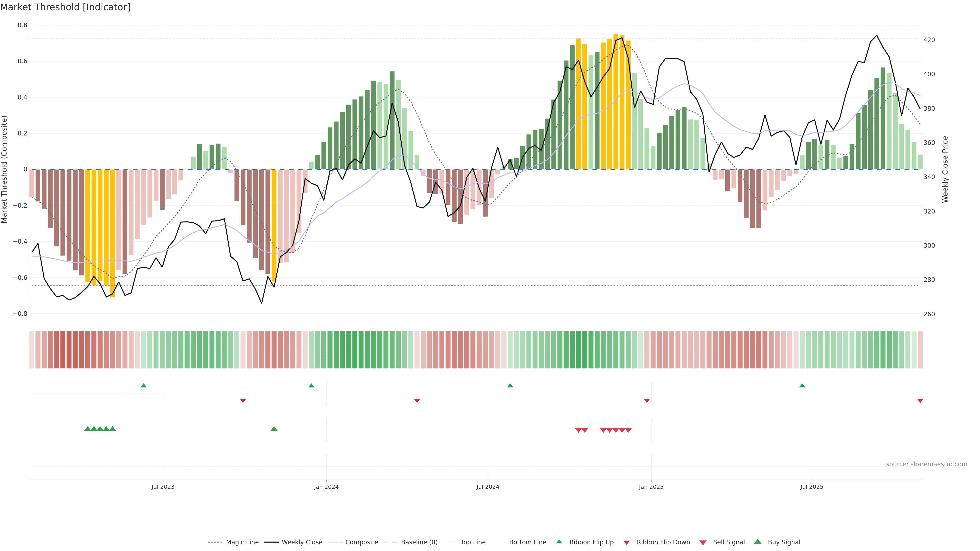980x551 pixels.
Task: Click the Sell Signal legend marker
Action: coord(703,542)
